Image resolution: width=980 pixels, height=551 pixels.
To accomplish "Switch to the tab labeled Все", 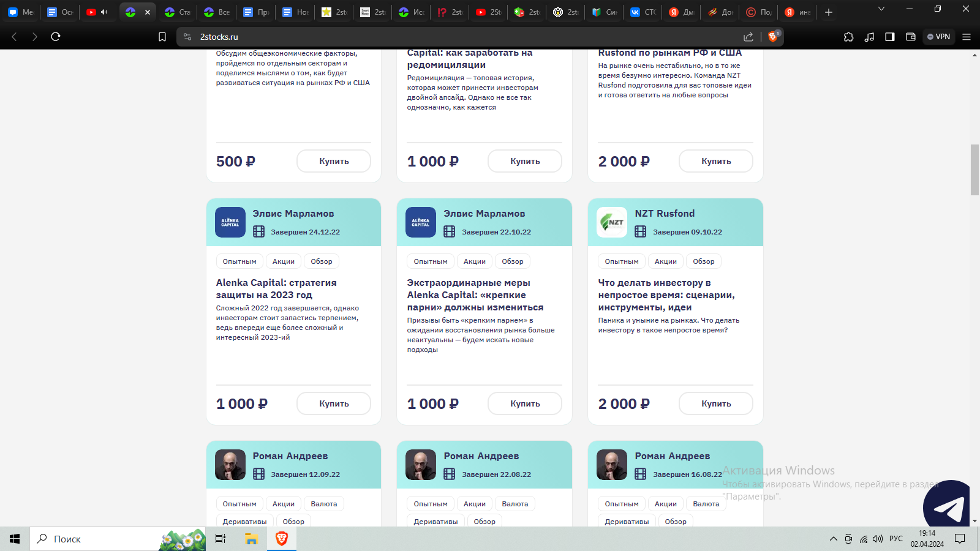I will (217, 12).
